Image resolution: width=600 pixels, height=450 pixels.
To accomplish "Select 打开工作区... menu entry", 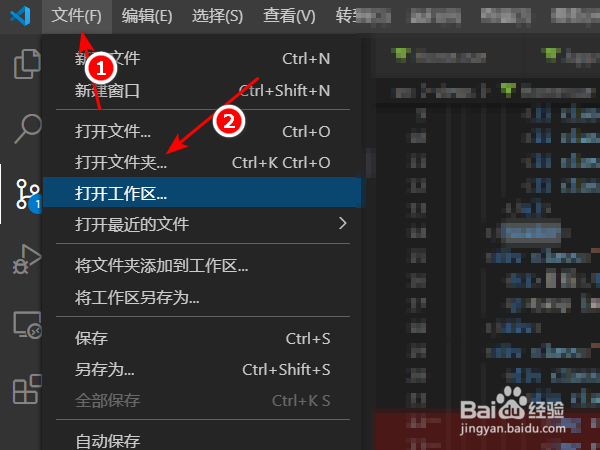I will point(203,192).
